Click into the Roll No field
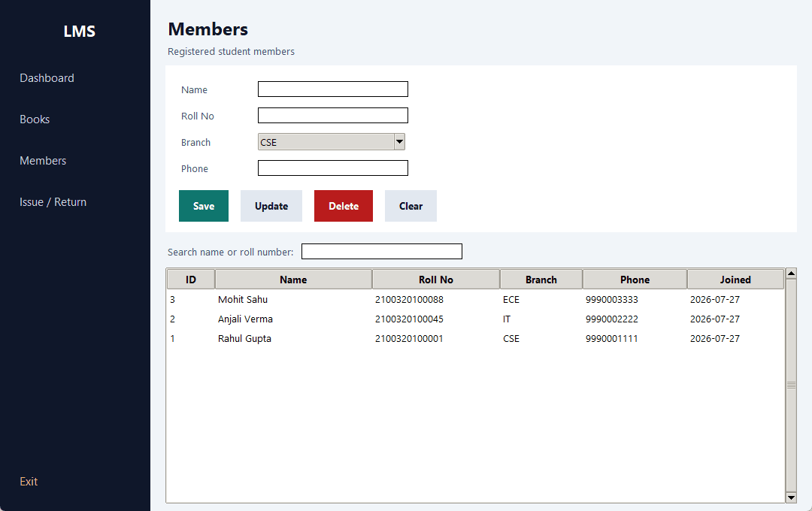The height and width of the screenshot is (511, 812). pyautogui.click(x=333, y=116)
